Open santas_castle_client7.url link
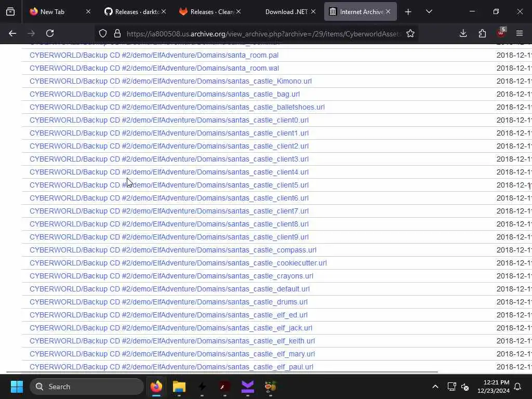 [x=169, y=211]
